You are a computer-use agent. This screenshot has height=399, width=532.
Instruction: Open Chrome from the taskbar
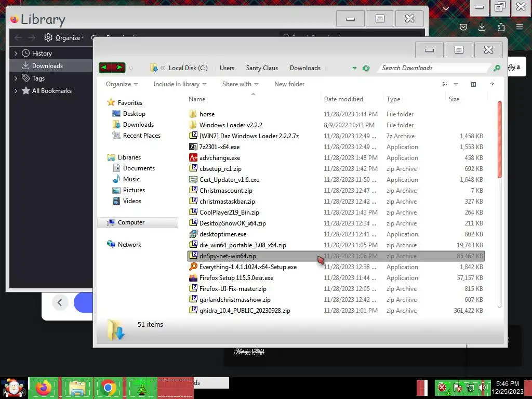point(108,388)
